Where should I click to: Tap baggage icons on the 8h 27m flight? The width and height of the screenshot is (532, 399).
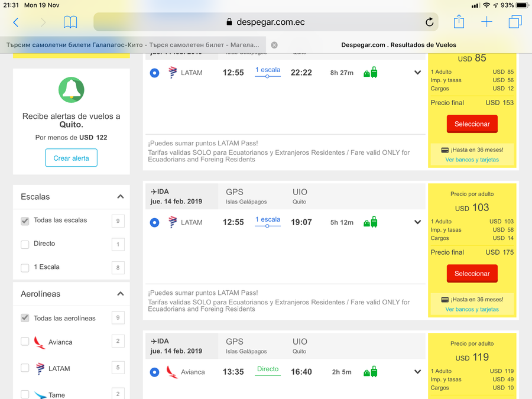coord(371,72)
